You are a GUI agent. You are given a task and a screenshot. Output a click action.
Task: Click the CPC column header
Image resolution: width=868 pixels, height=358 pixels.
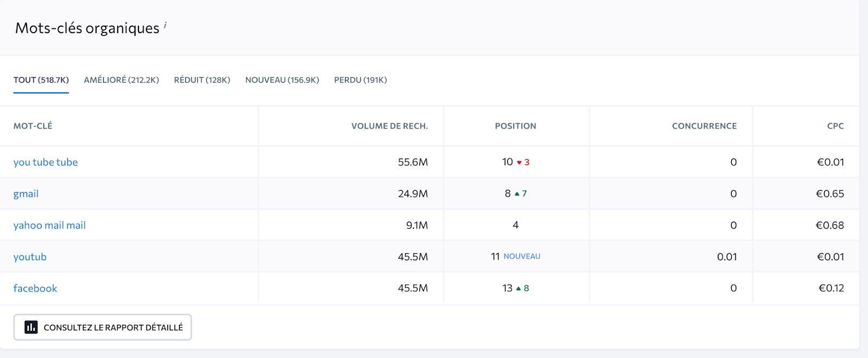pyautogui.click(x=835, y=126)
